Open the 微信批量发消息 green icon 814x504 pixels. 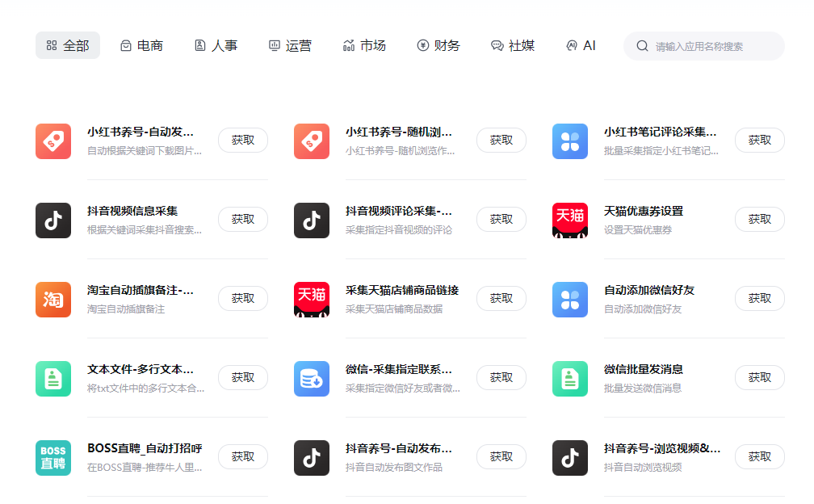(569, 379)
